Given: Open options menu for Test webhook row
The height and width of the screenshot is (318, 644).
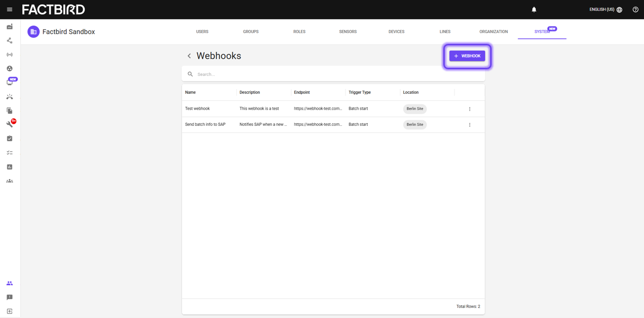Looking at the screenshot, I should pos(470,109).
